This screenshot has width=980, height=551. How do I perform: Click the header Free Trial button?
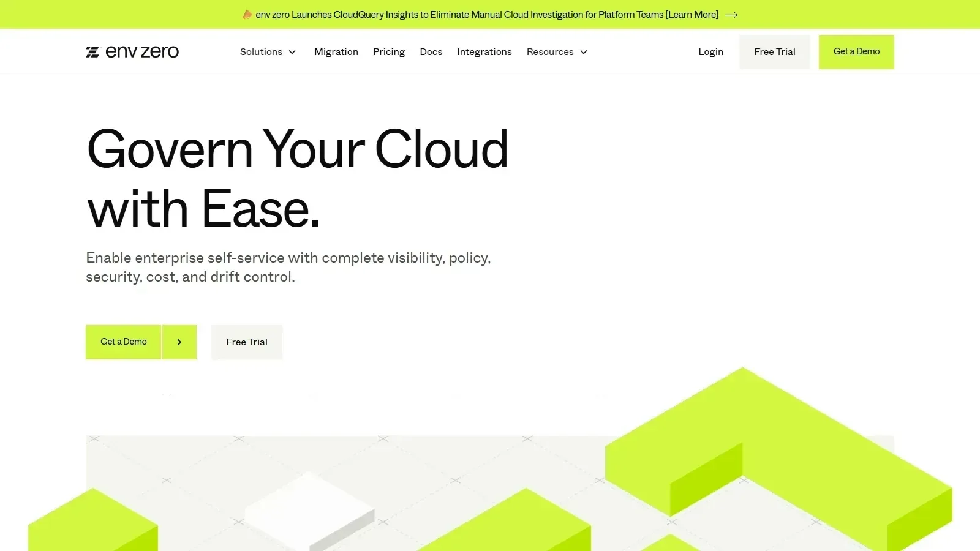tap(775, 52)
